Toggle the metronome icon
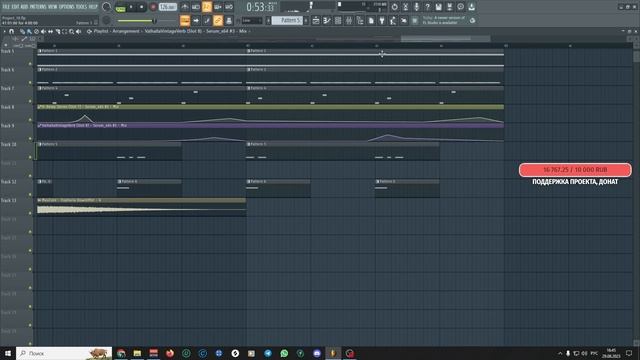This screenshot has height=360, width=640. tap(185, 7)
